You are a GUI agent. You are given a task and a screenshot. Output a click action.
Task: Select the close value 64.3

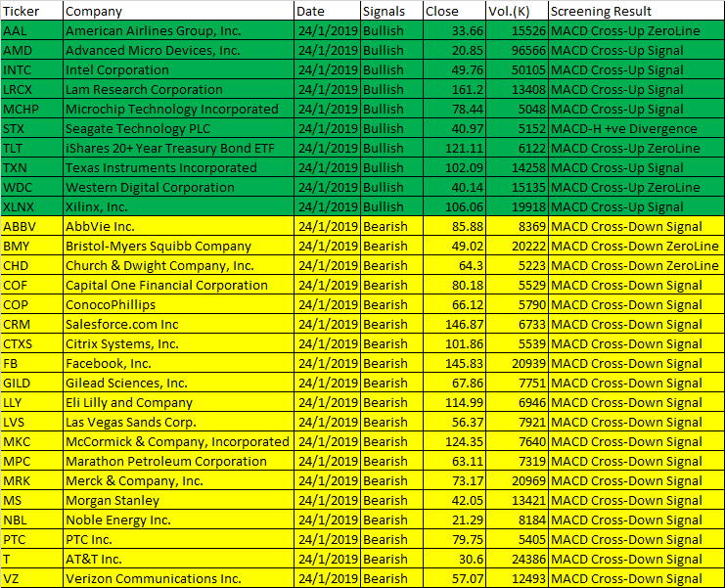454,265
